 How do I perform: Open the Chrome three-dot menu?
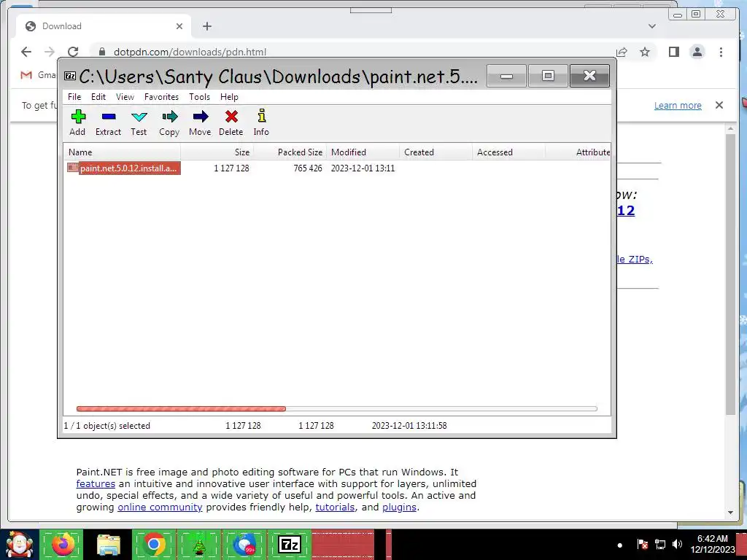tap(721, 52)
